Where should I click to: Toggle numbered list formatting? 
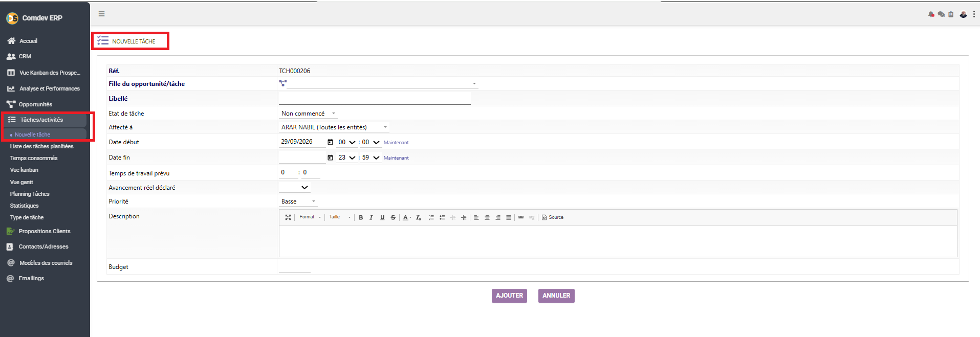[431, 217]
